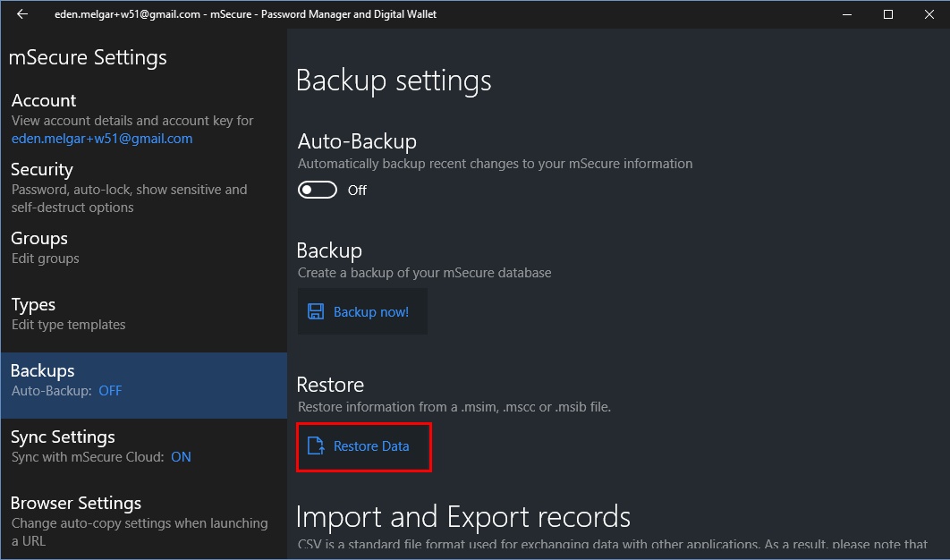Open Browser Settings section
Image resolution: width=950 pixels, height=560 pixels.
click(x=144, y=522)
